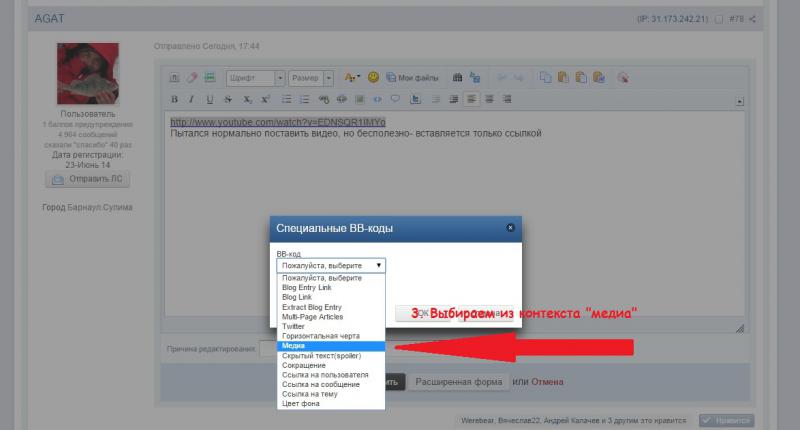Choose Скрытый текст(spoiler) option
The width and height of the screenshot is (800, 430).
pos(331,356)
